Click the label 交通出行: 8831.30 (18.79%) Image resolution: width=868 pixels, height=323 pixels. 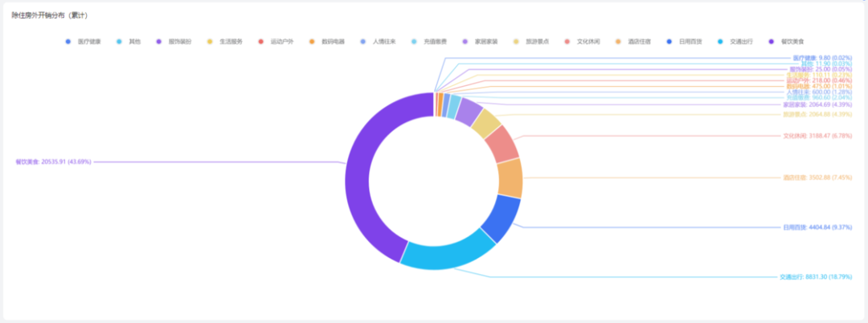pyautogui.click(x=816, y=277)
